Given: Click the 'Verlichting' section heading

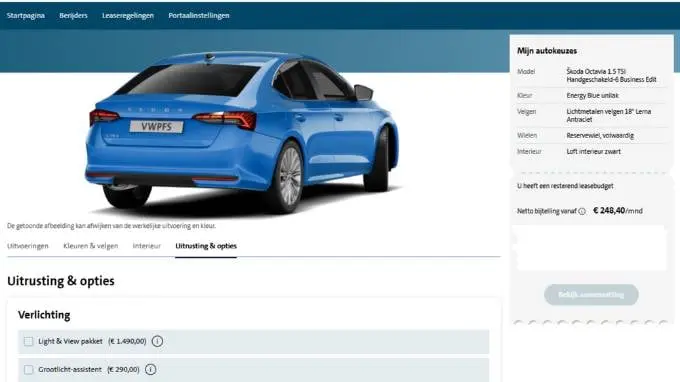Looking at the screenshot, I should click(44, 315).
